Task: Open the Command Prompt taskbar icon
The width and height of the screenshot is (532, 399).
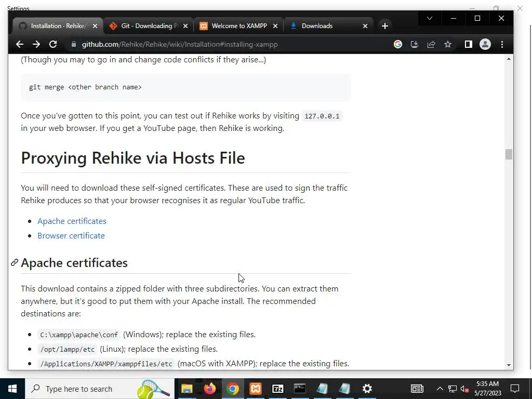Action: pos(300,389)
